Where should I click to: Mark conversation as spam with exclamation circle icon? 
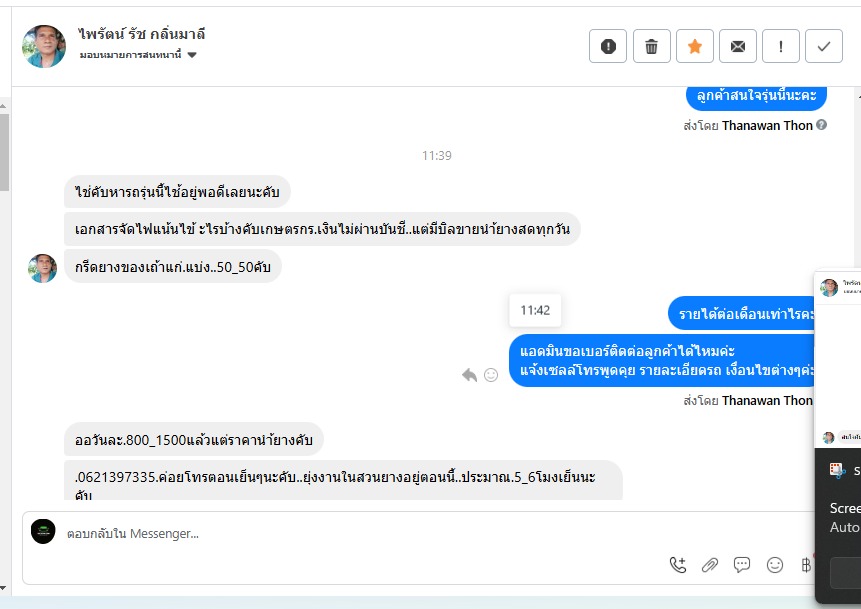608,46
